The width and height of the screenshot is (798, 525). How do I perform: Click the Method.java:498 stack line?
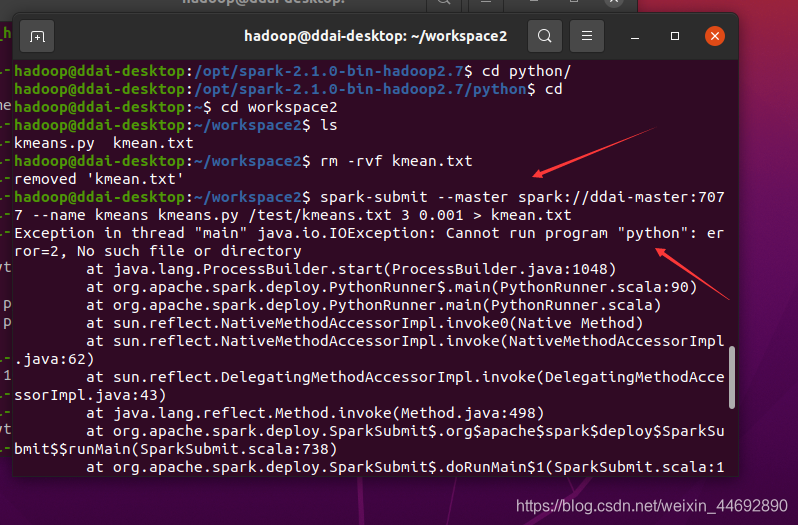(315, 413)
